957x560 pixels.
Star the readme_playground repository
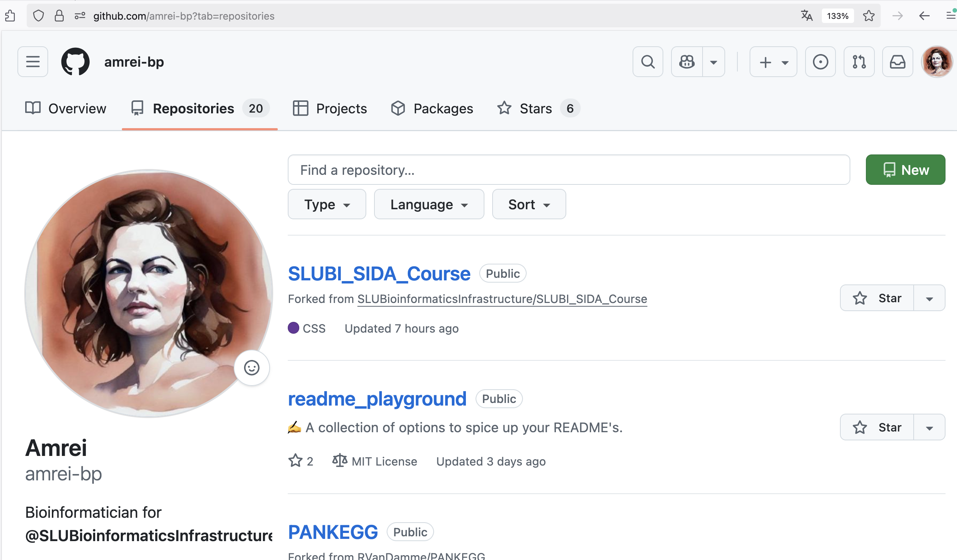pyautogui.click(x=877, y=427)
